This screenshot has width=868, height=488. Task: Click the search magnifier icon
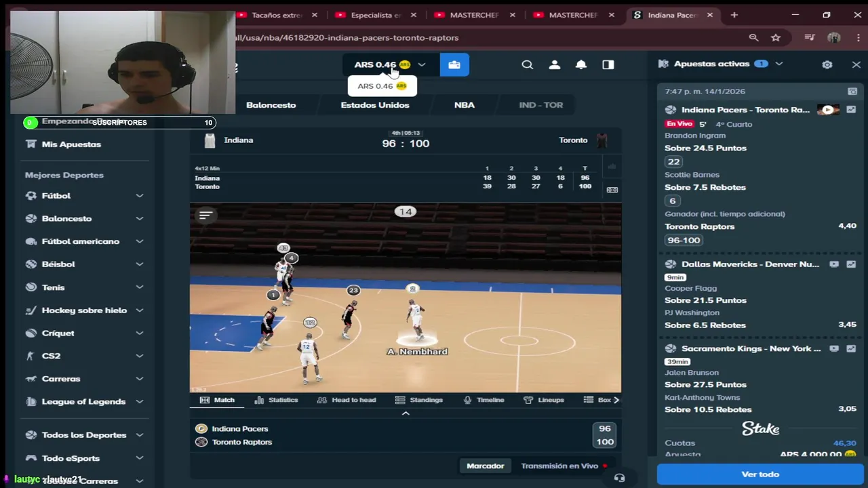coord(527,64)
